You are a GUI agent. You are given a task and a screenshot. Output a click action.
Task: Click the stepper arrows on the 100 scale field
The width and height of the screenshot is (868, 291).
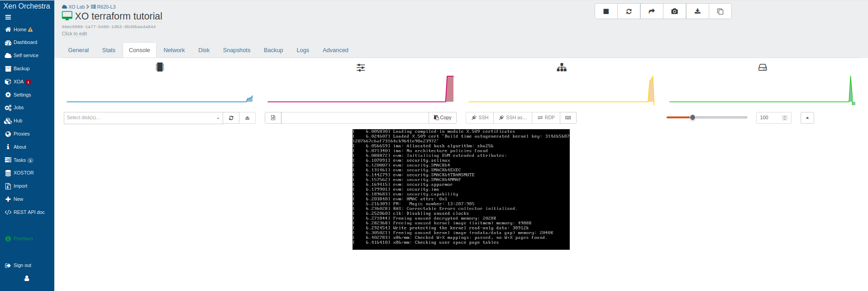point(785,118)
